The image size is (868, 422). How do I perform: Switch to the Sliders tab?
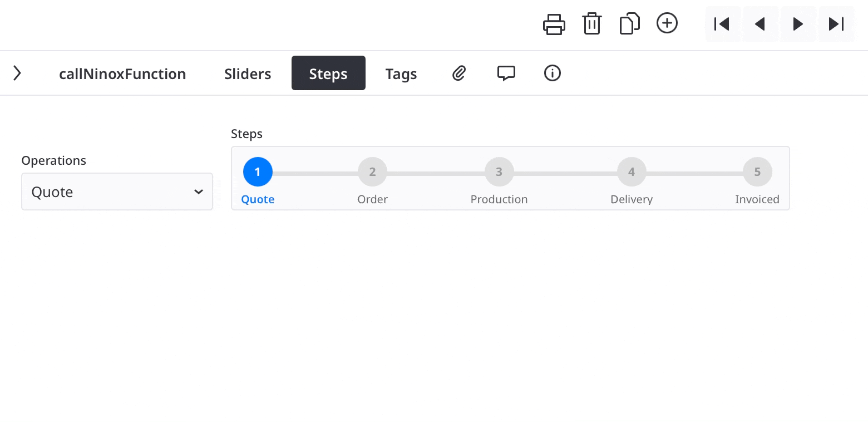pos(248,73)
